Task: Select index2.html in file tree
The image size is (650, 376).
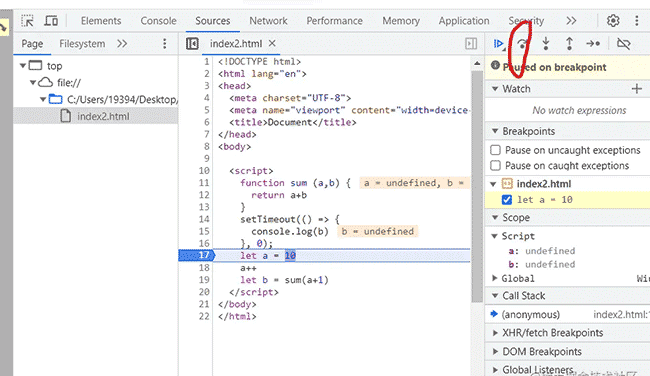Action: [x=95, y=116]
